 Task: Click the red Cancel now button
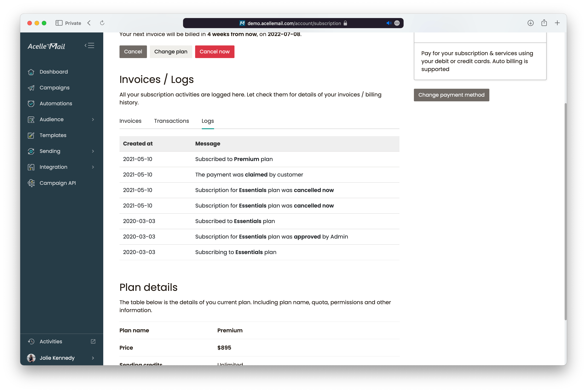pyautogui.click(x=215, y=52)
